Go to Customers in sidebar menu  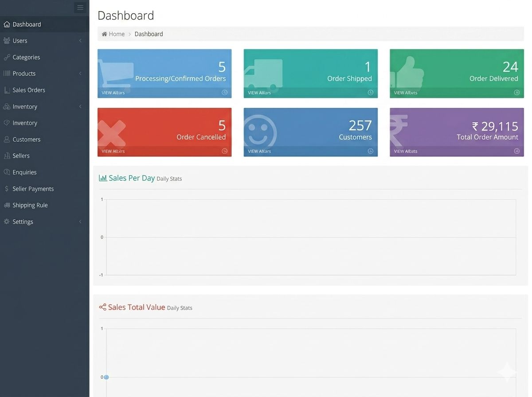26,139
